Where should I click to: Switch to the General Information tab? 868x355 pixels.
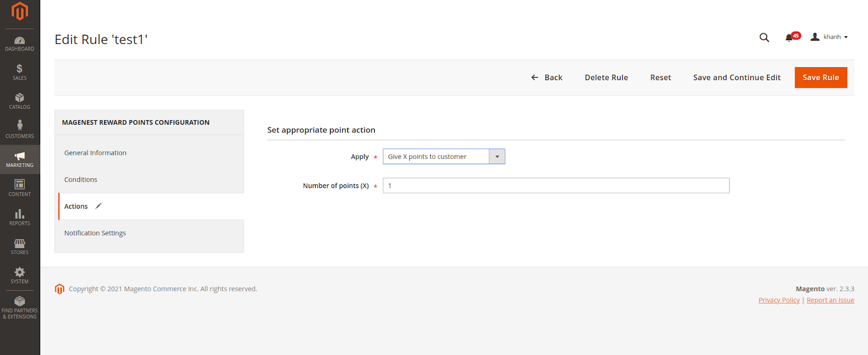pos(95,153)
